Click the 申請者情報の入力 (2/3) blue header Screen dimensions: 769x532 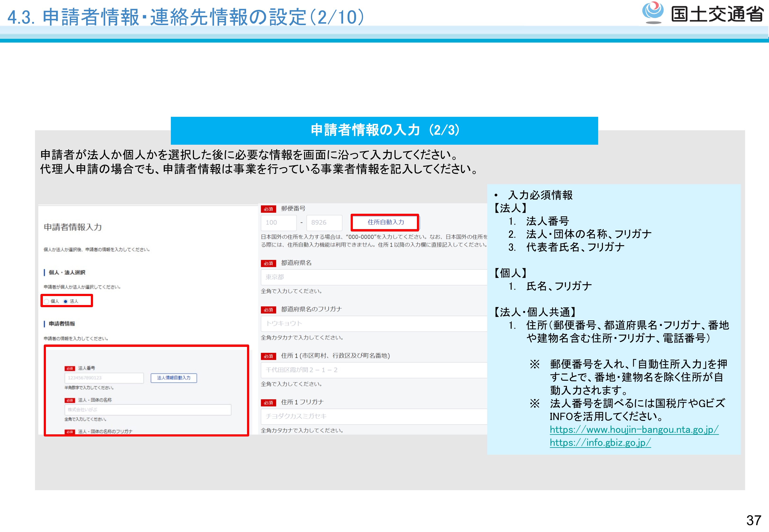click(x=384, y=130)
